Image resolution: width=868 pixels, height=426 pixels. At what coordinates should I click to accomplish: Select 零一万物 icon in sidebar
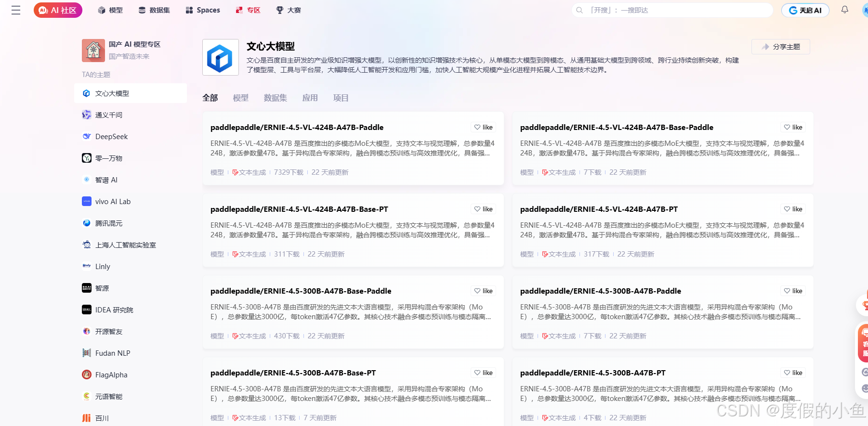coord(87,158)
